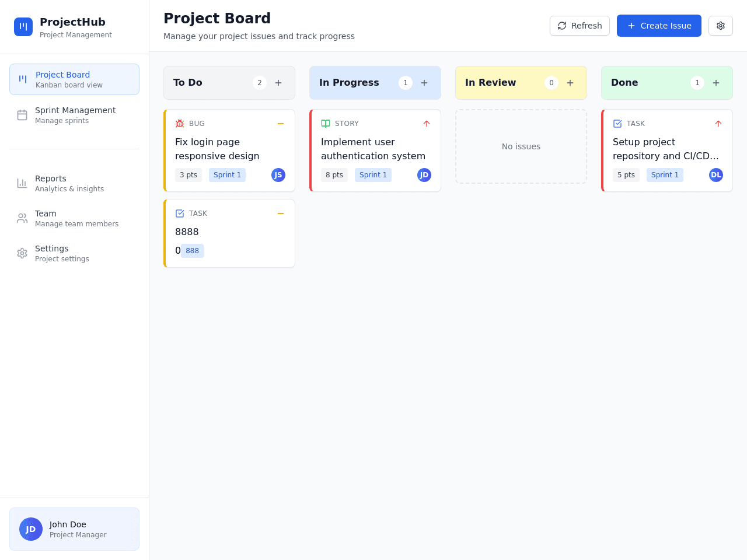Open the 8888 task card

click(229, 233)
